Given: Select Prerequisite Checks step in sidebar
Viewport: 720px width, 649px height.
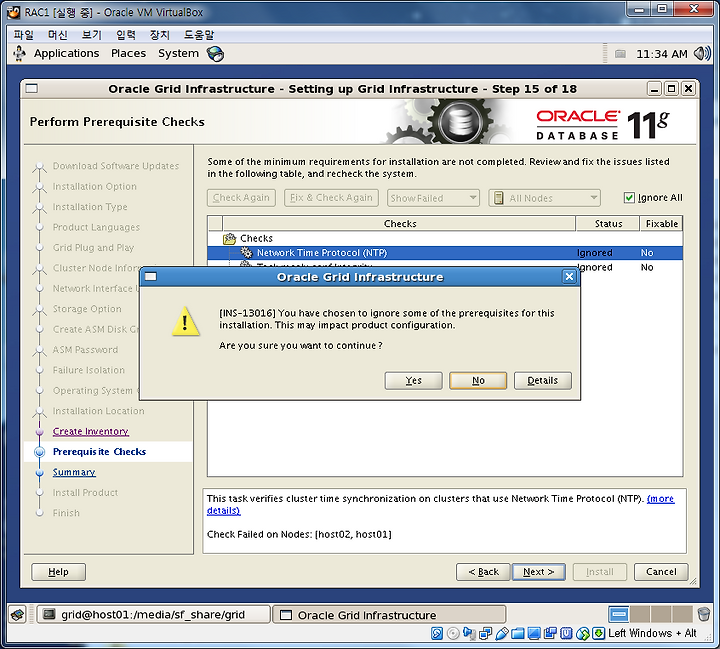Looking at the screenshot, I should pyautogui.click(x=99, y=451).
